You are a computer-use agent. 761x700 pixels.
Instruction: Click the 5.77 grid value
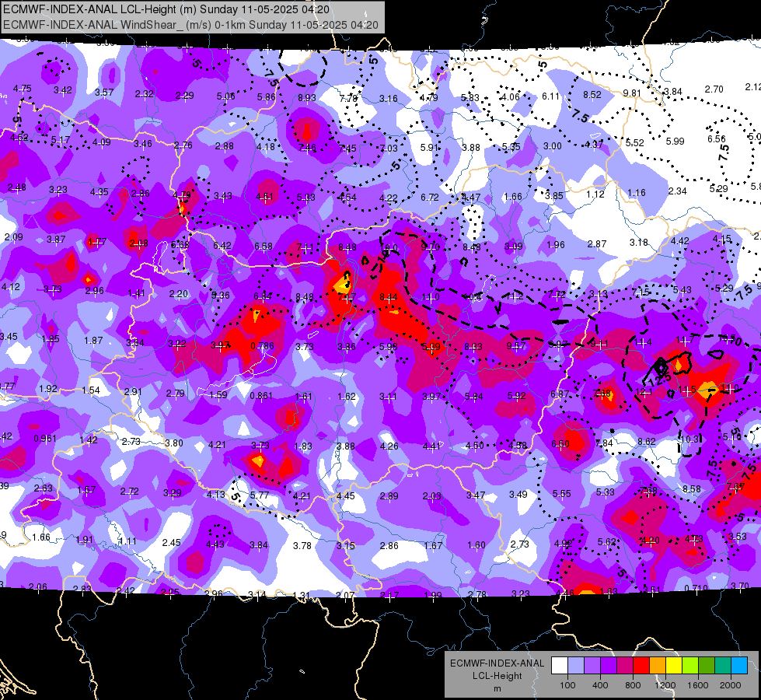coord(259,495)
